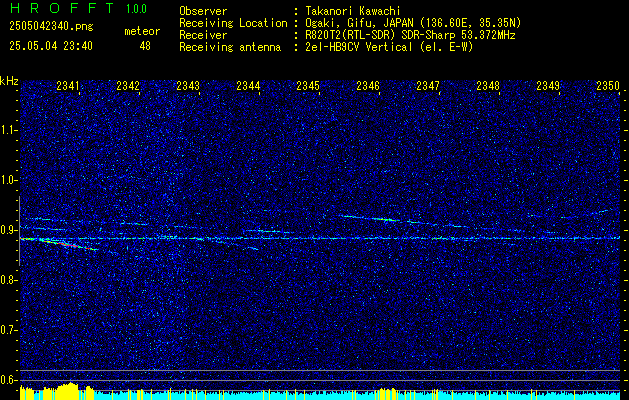Click the red meteor echo near 2341

[68, 244]
